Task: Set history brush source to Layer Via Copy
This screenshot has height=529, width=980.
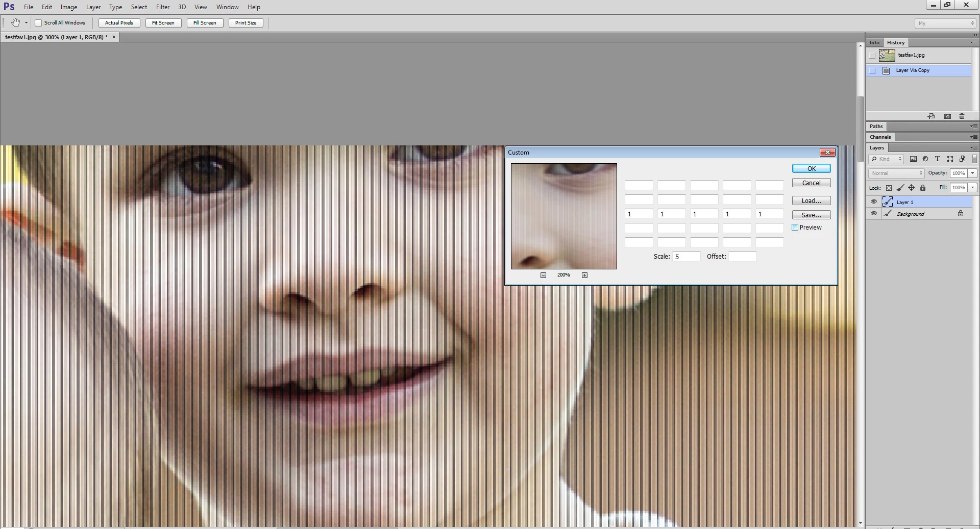Action: [x=872, y=70]
